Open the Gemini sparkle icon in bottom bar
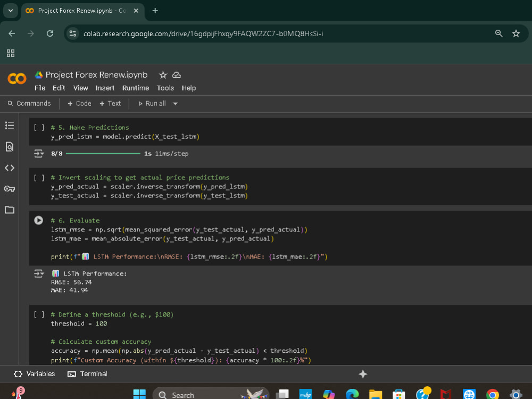This screenshot has width=532, height=399. coord(363,374)
